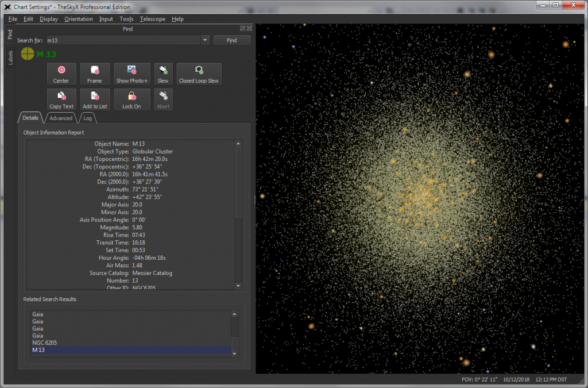This screenshot has width=588, height=388.
Task: Switch to the Advanced tab
Action: (60, 118)
